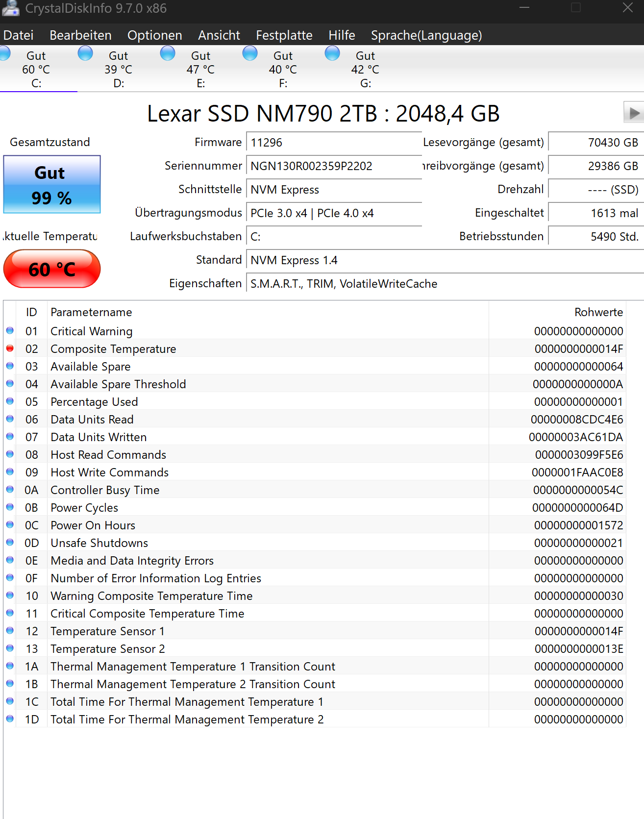
Task: Click the status dot for Controller Busy Time
Action: [x=10, y=490]
